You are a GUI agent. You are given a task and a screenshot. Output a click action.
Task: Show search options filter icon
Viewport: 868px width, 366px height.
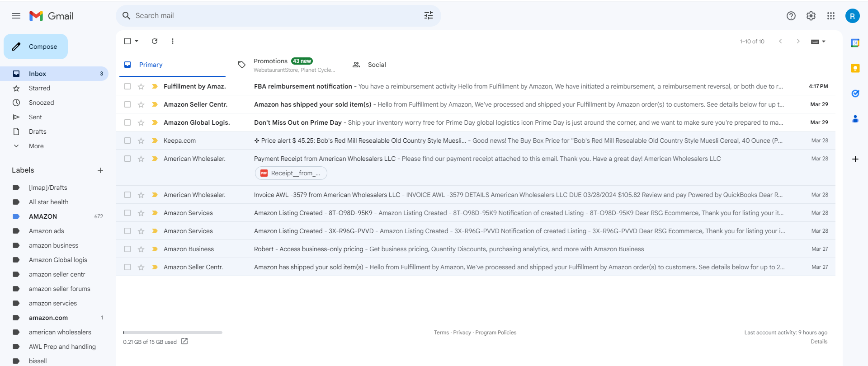point(429,16)
